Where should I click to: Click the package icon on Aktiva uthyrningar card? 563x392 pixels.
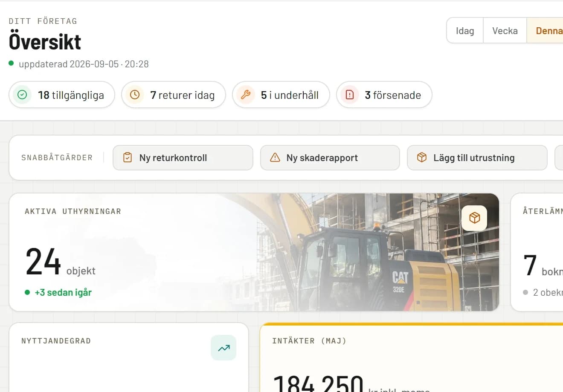[x=474, y=218]
